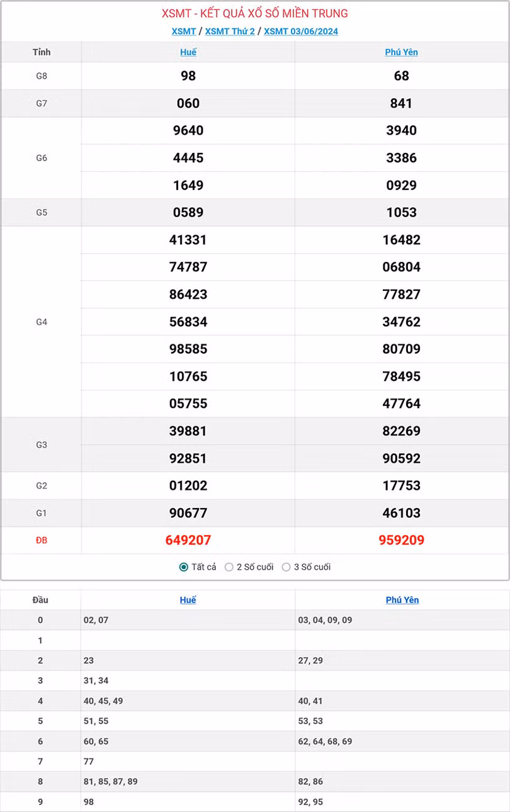
Task: Select the "Tất cả" radio button
Action: click(183, 567)
